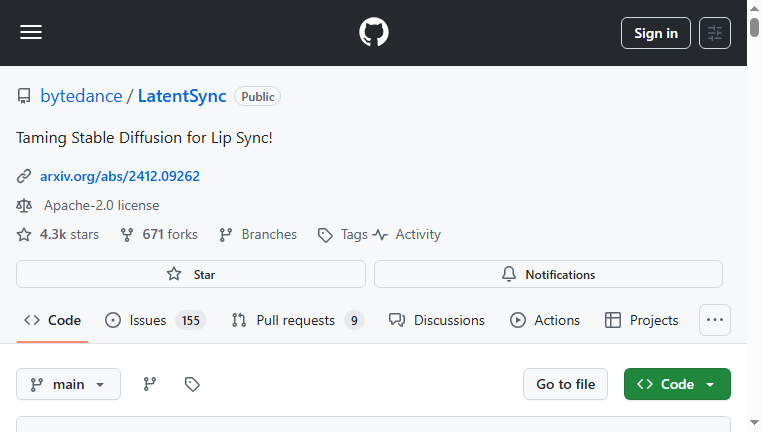Open the hamburger navigation menu
This screenshot has width=762, height=432.
(31, 33)
